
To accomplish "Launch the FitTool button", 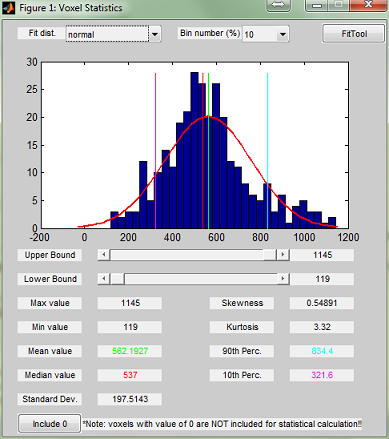I will click(x=354, y=34).
